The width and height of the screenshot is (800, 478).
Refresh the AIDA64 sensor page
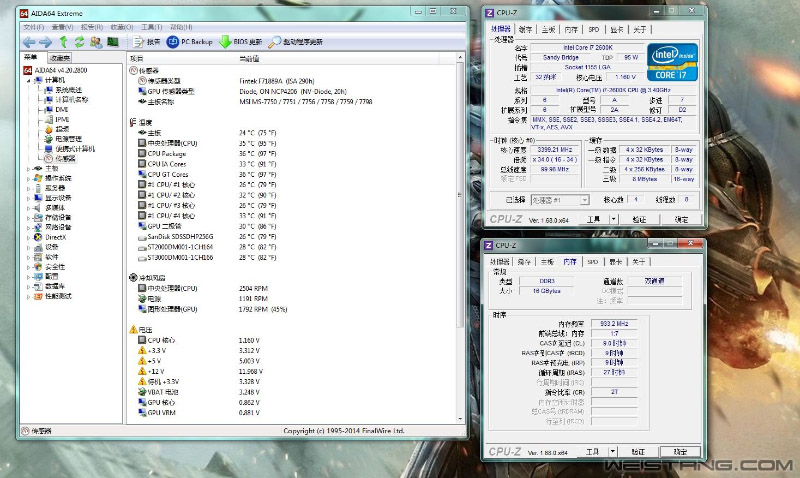tap(79, 42)
